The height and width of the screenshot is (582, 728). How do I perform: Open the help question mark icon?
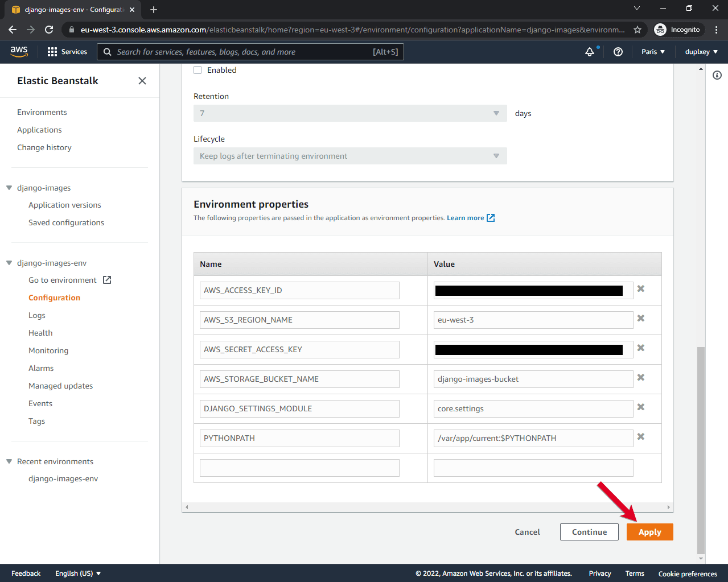[618, 51]
